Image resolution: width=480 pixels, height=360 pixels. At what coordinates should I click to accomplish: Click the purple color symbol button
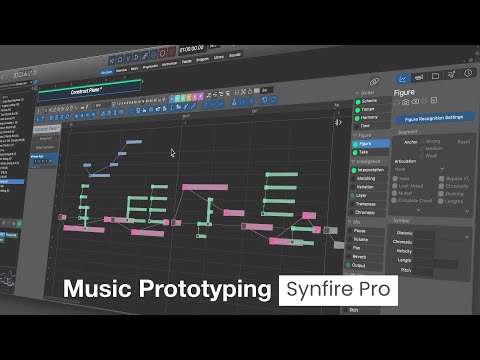pyautogui.click(x=200, y=96)
